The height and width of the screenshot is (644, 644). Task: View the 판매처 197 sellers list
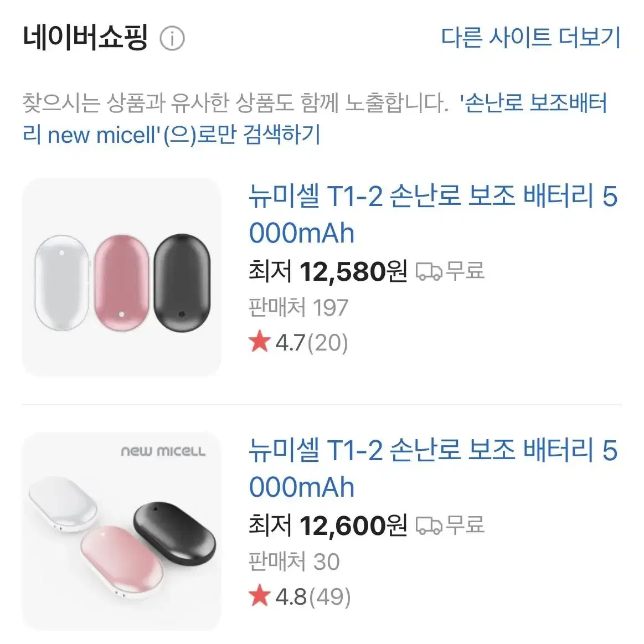pos(298,307)
